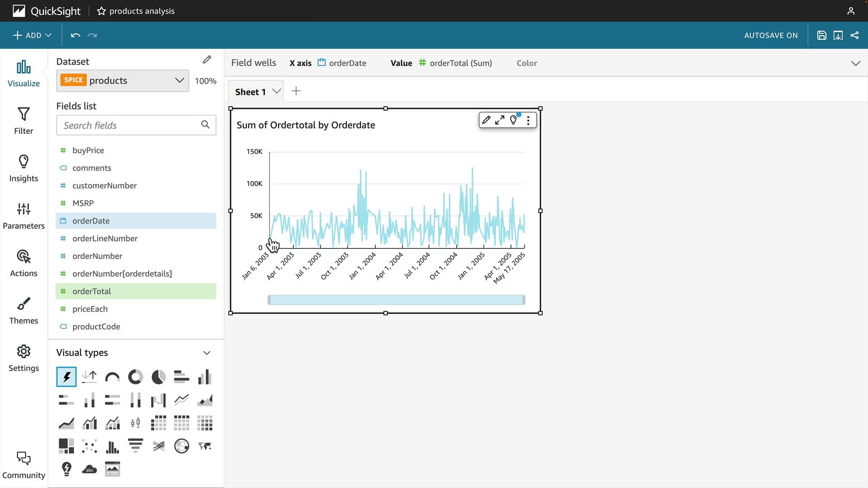Viewport: 868px width, 488px height.
Task: Open the Filter panel
Action: tap(24, 121)
